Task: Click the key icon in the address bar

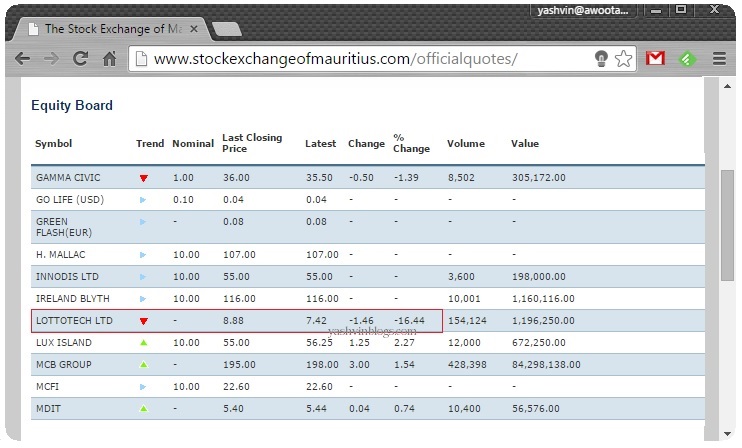Action: click(x=601, y=59)
